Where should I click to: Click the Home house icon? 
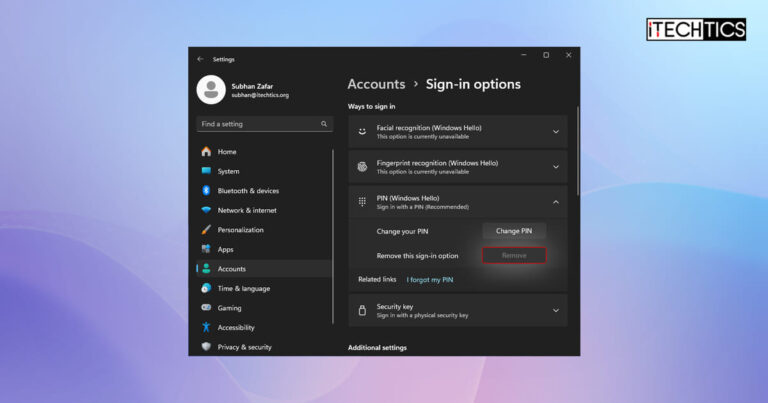click(x=206, y=151)
